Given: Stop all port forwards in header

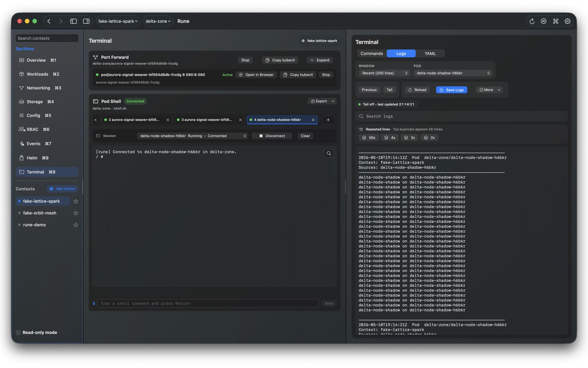Looking at the screenshot, I should pos(245,60).
